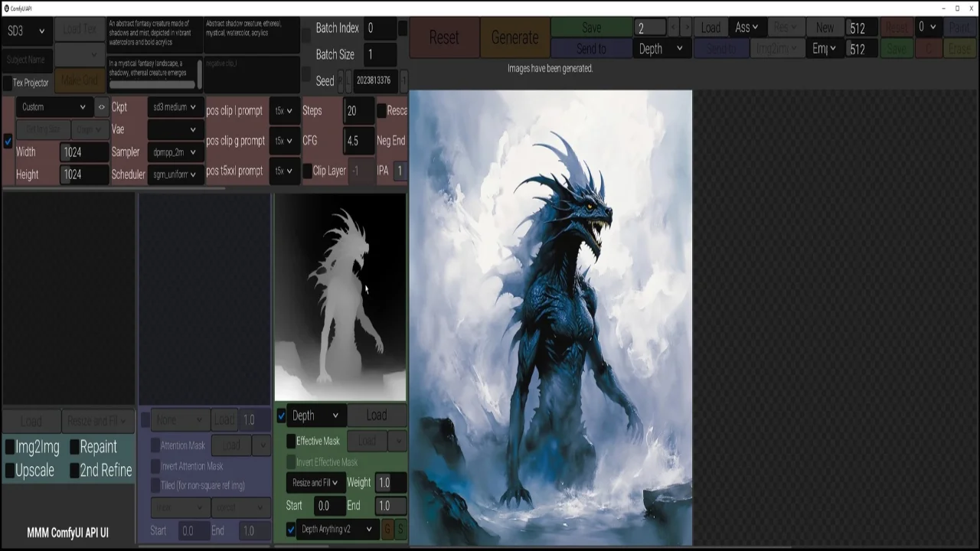Open the Depth Anything v2 preprocessor dropdown

(x=337, y=530)
